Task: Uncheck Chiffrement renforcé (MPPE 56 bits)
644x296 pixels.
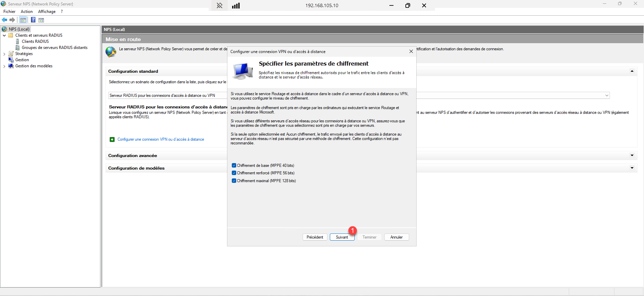Action: point(234,173)
